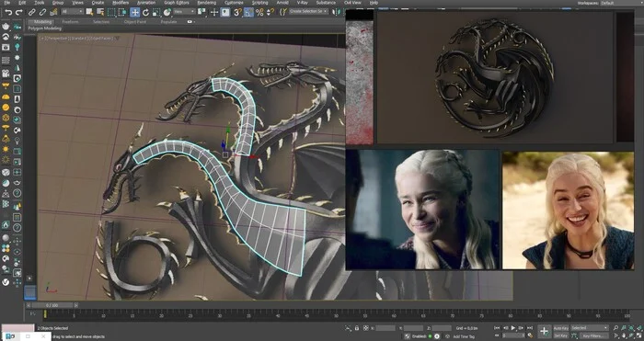Image resolution: width=644 pixels, height=341 pixels.
Task: Open the reference coordinate 'View' dropdown
Action: point(184,12)
